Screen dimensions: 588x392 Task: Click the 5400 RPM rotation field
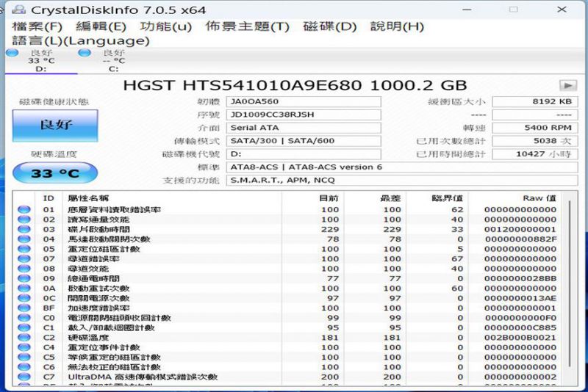click(x=535, y=128)
